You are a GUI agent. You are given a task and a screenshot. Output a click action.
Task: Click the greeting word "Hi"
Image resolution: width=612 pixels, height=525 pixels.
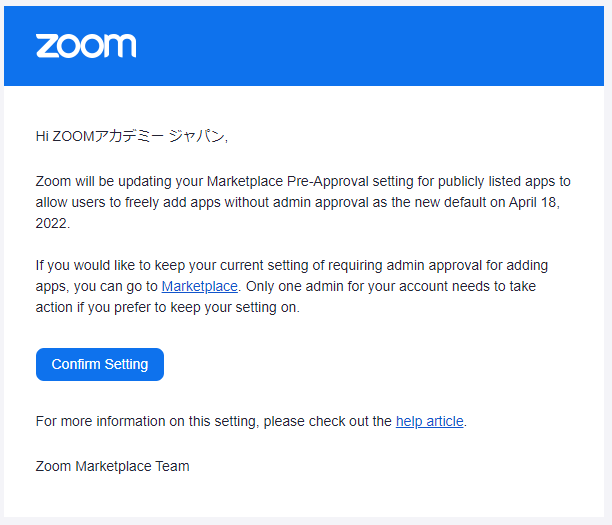[42, 137]
